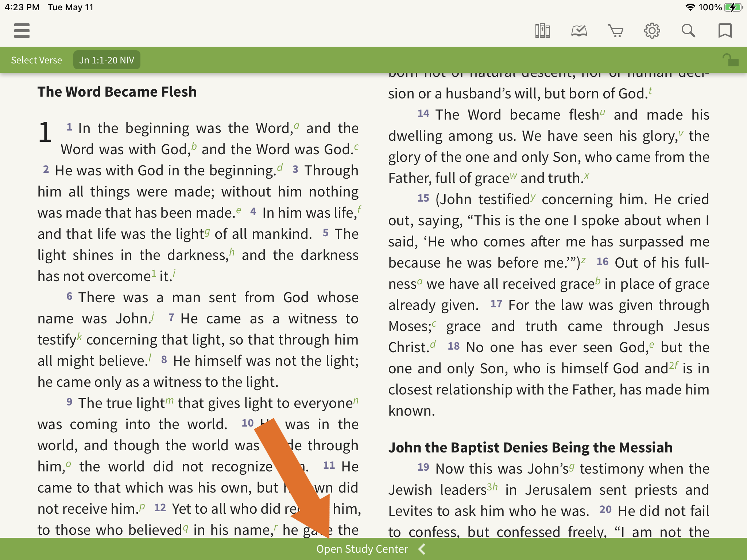
Task: Tap the Select Verse button
Action: (36, 60)
